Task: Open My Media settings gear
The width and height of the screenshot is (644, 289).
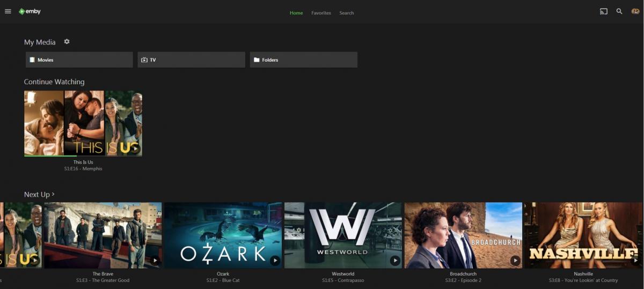Action: click(x=67, y=41)
